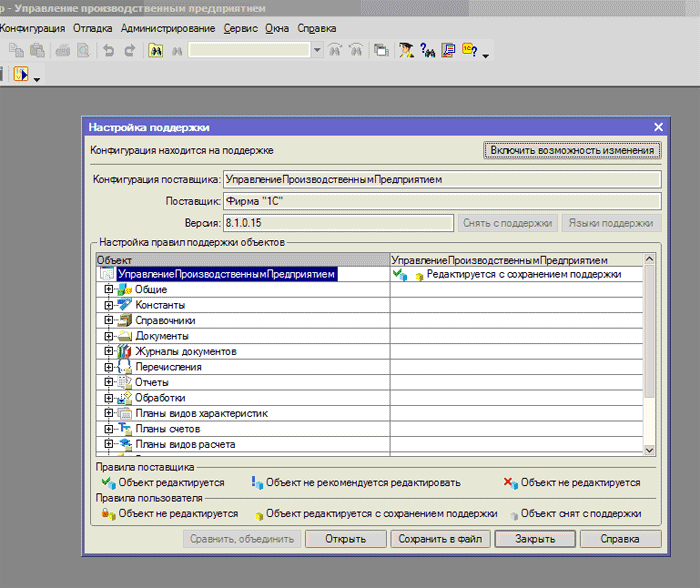Viewport: 700px width, 588px height.
Task: Expand the Планы счетов tree node
Action: click(109, 429)
